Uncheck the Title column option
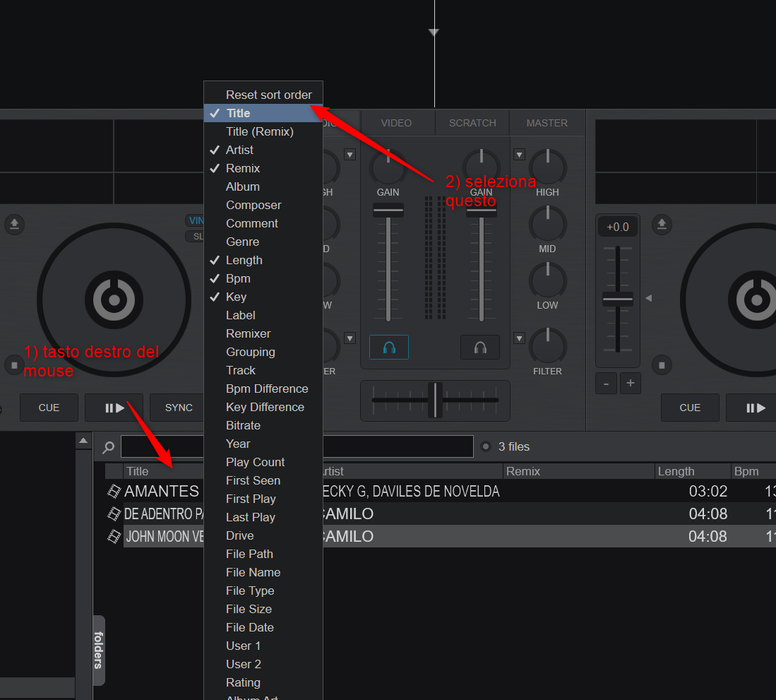776x700 pixels. [263, 113]
